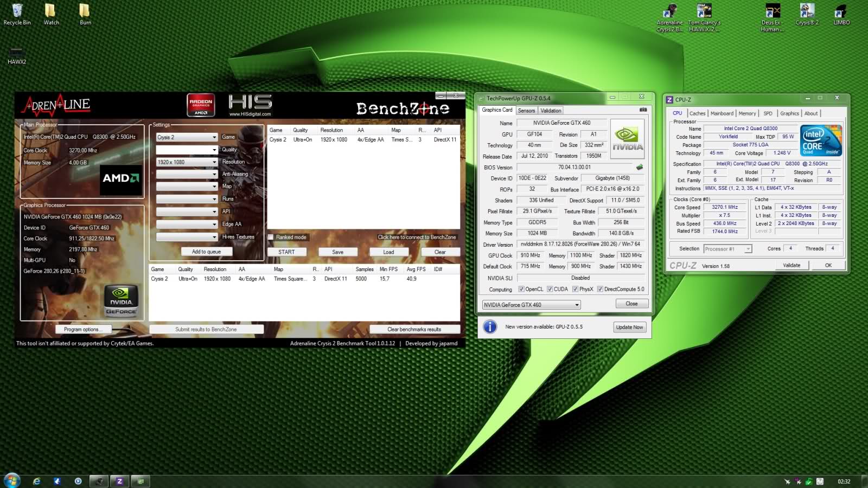Click the BIOS save chip icon in GPU-Z
Screen dimensions: 868x488
pyautogui.click(x=640, y=167)
